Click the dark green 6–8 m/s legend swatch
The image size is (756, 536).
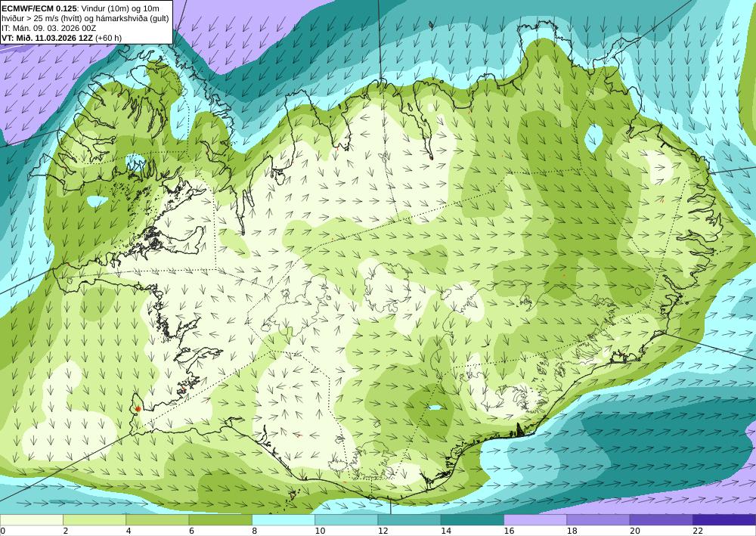220,520
